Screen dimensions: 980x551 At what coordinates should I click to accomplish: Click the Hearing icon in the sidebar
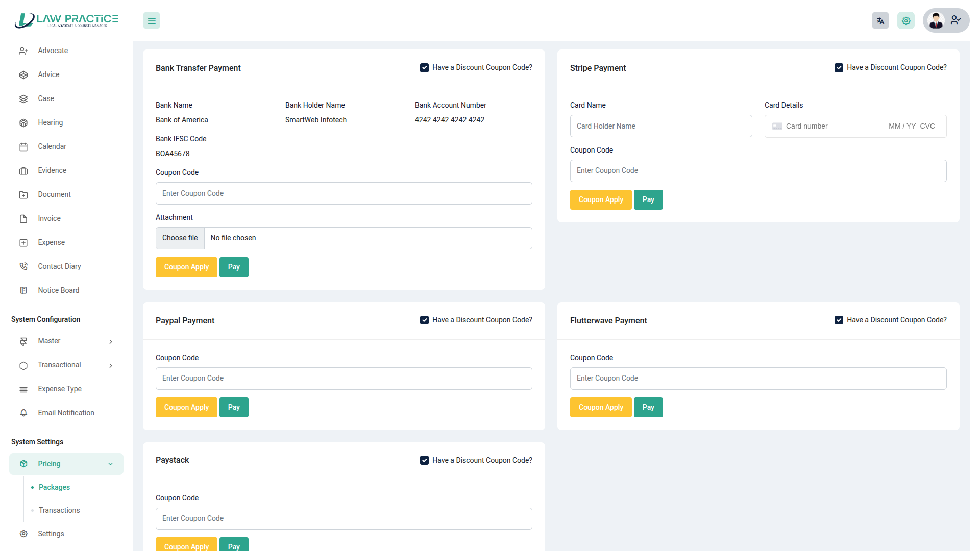[23, 123]
